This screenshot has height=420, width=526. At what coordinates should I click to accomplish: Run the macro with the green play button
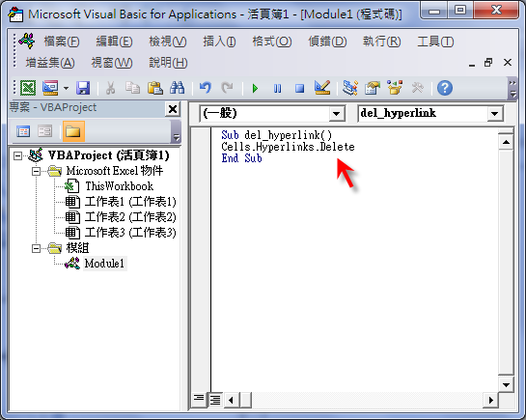pos(256,89)
